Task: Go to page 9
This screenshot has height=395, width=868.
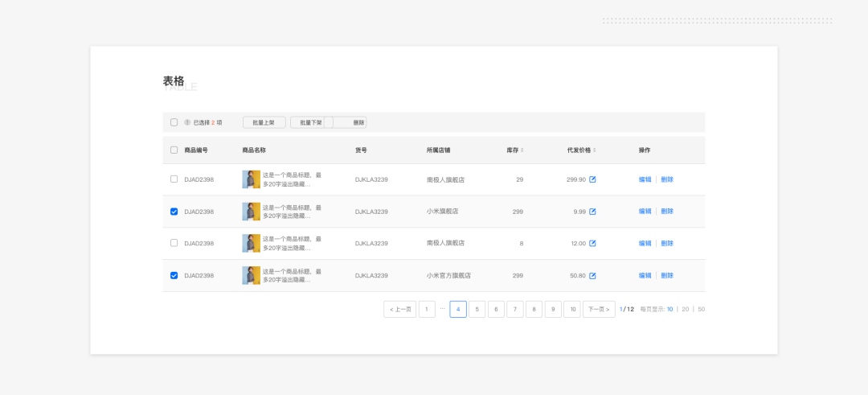Action: [553, 309]
